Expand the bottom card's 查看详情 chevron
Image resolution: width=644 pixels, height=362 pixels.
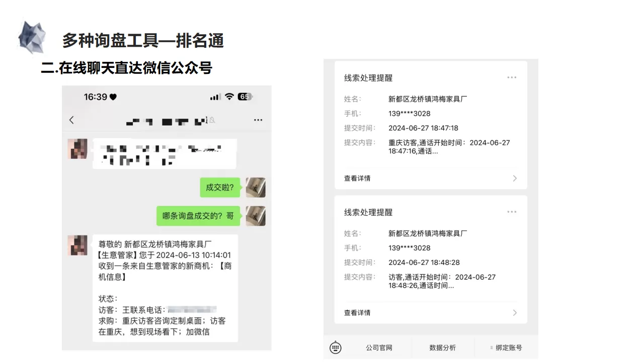click(x=514, y=312)
